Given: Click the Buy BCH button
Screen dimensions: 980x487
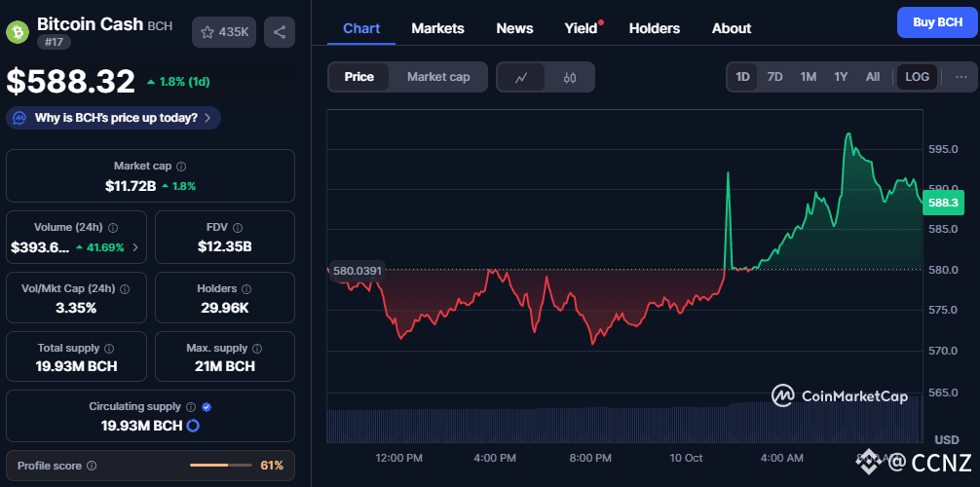Looking at the screenshot, I should coord(936,21).
